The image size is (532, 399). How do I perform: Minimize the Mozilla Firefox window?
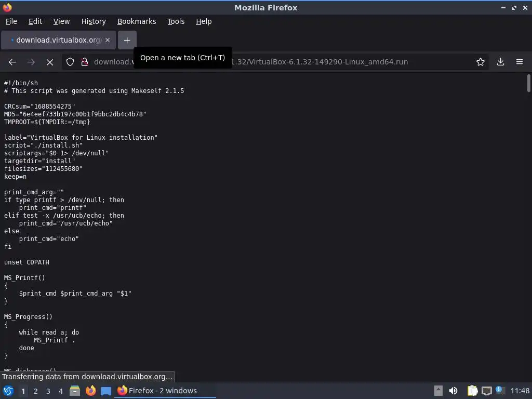pos(503,8)
